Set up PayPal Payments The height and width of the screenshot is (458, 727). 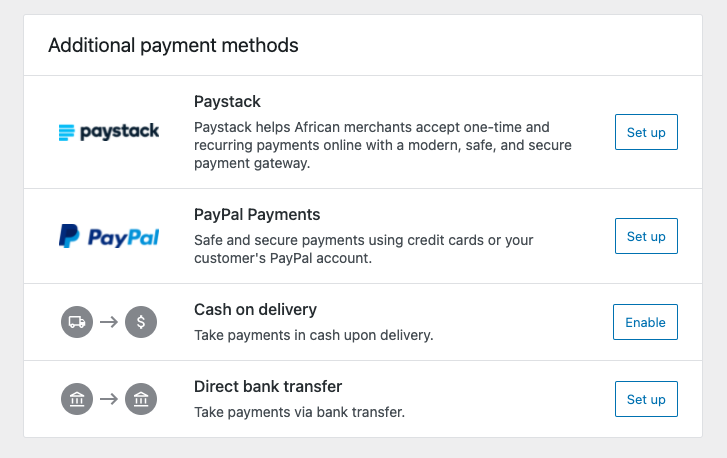click(646, 237)
